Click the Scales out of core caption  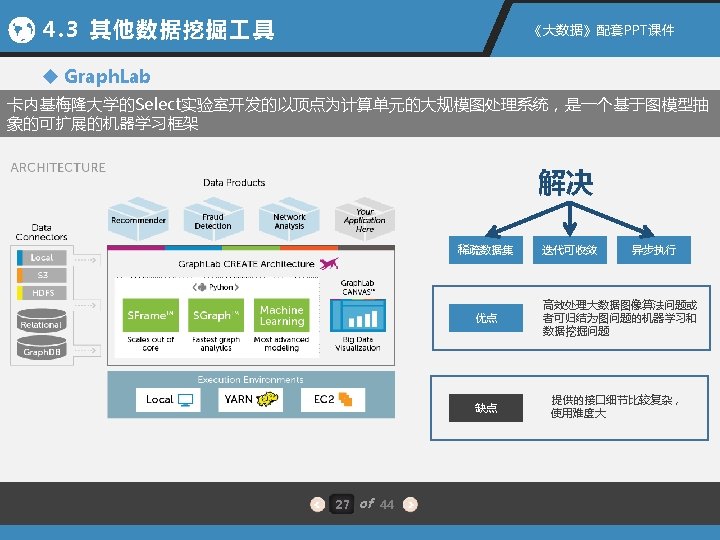[151, 343]
